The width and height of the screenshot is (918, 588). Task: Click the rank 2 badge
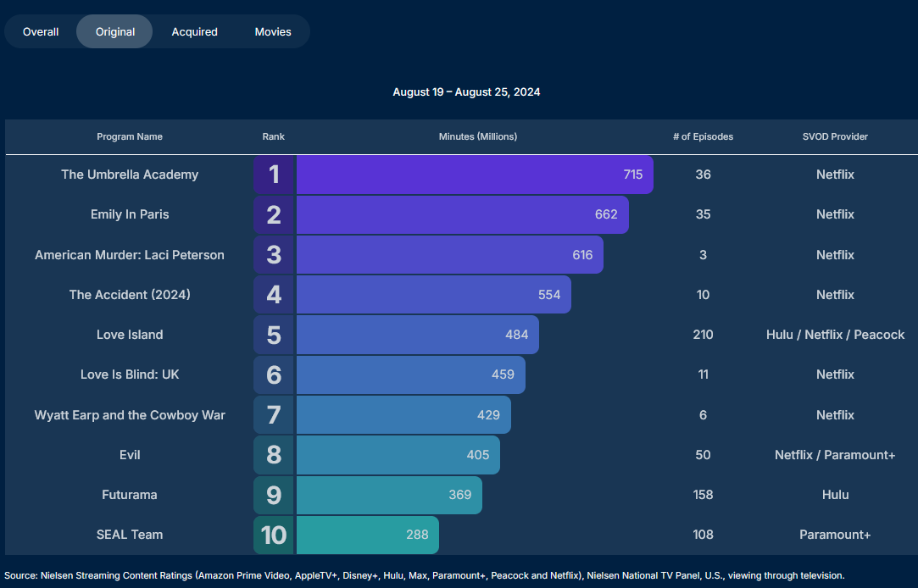point(274,214)
